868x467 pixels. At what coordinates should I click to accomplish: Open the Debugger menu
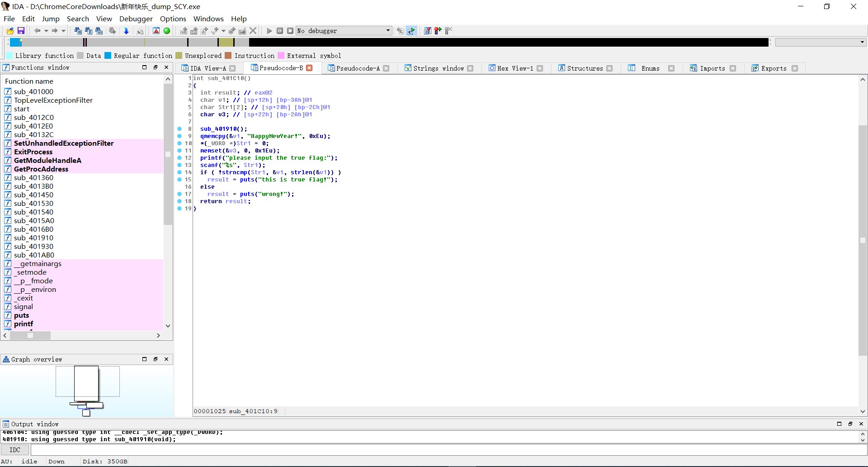pyautogui.click(x=136, y=19)
